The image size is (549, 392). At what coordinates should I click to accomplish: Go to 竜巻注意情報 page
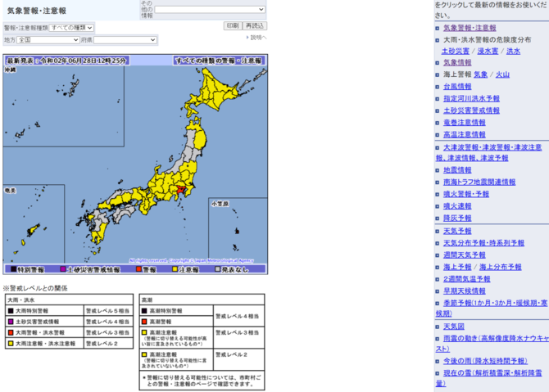[x=464, y=122]
